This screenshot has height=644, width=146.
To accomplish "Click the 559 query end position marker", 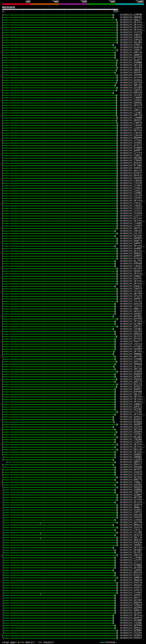I will coord(115,11).
